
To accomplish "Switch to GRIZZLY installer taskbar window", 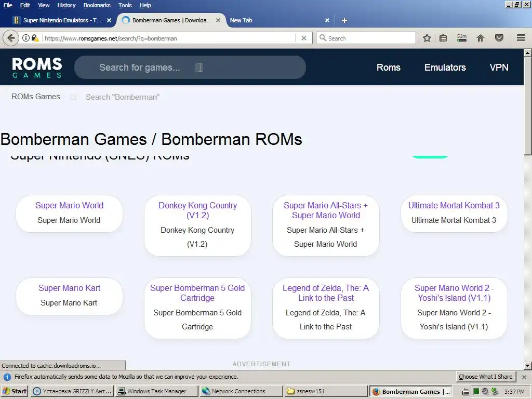I will point(72,391).
